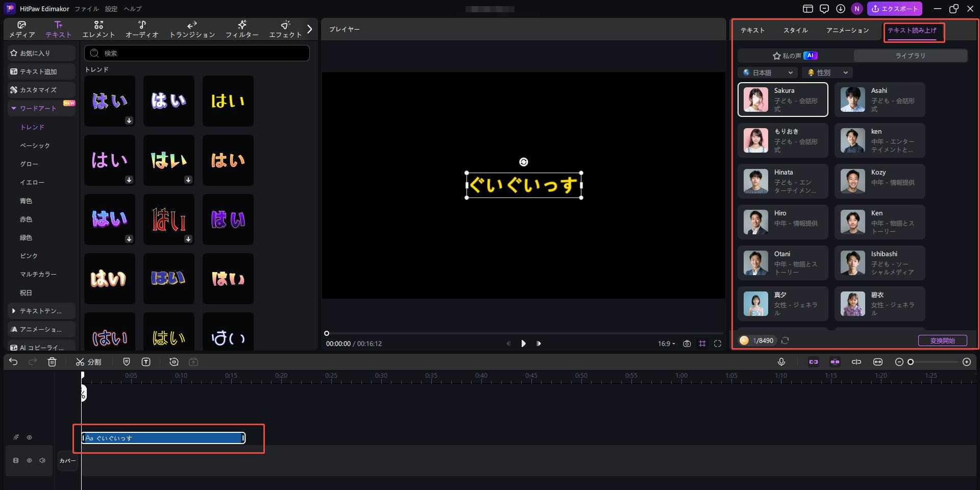Mute the video track speaker icon
The image size is (980, 490).
(42, 460)
